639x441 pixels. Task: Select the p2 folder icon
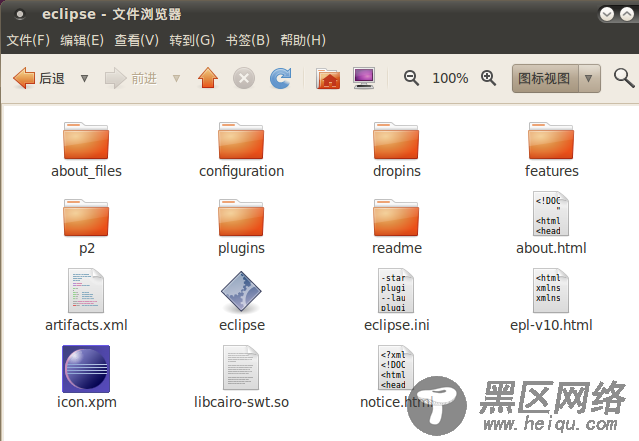86,218
